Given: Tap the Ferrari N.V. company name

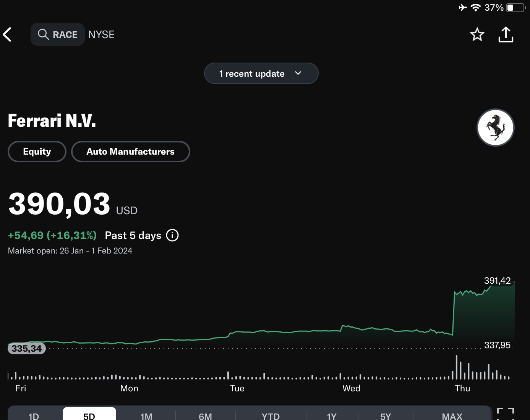Looking at the screenshot, I should (x=52, y=121).
